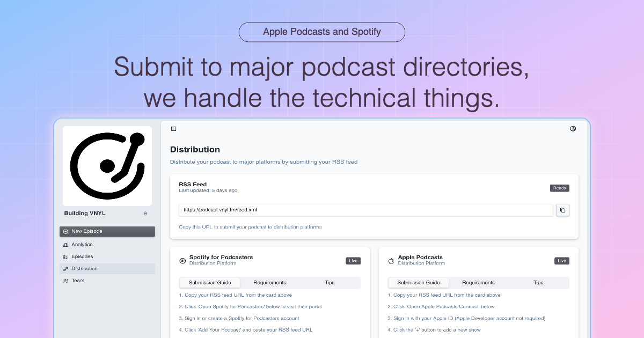
Task: Go to Team in sidebar
Action: [x=78, y=281]
